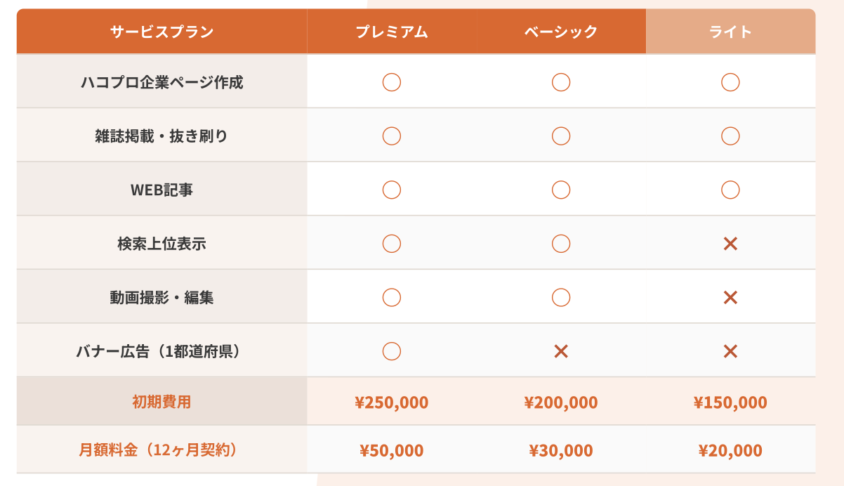The width and height of the screenshot is (844, 486).
Task: Click circle icon for ライト WEB記事
Action: coord(730,190)
